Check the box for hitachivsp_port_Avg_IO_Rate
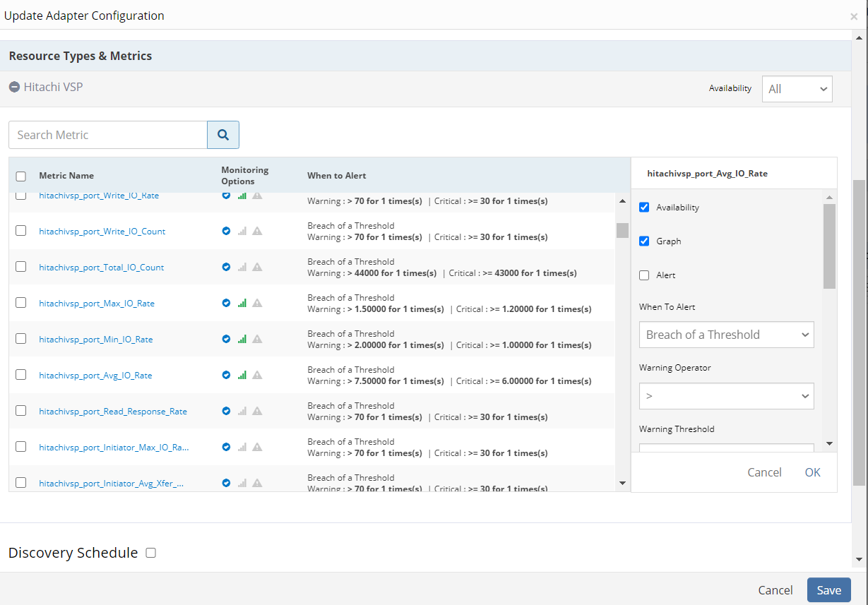 pyautogui.click(x=20, y=375)
